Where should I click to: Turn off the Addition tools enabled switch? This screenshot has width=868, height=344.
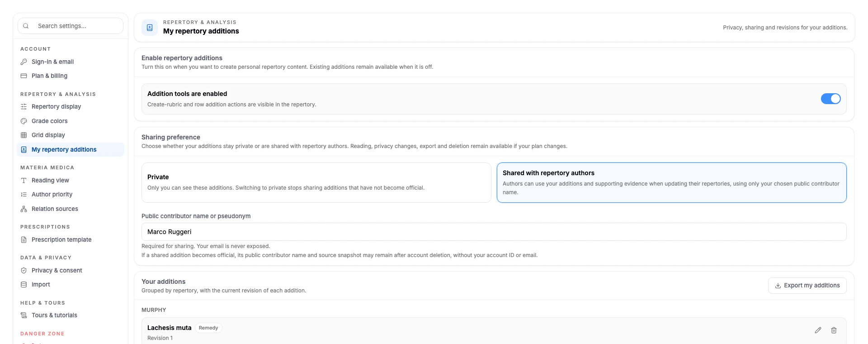[830, 99]
